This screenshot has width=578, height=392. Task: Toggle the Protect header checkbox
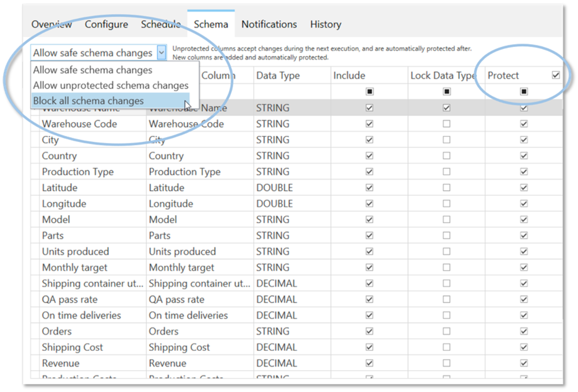pos(556,75)
